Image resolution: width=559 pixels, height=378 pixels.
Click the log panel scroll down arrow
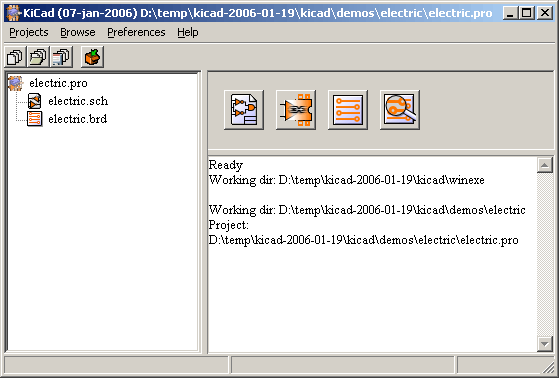544,344
